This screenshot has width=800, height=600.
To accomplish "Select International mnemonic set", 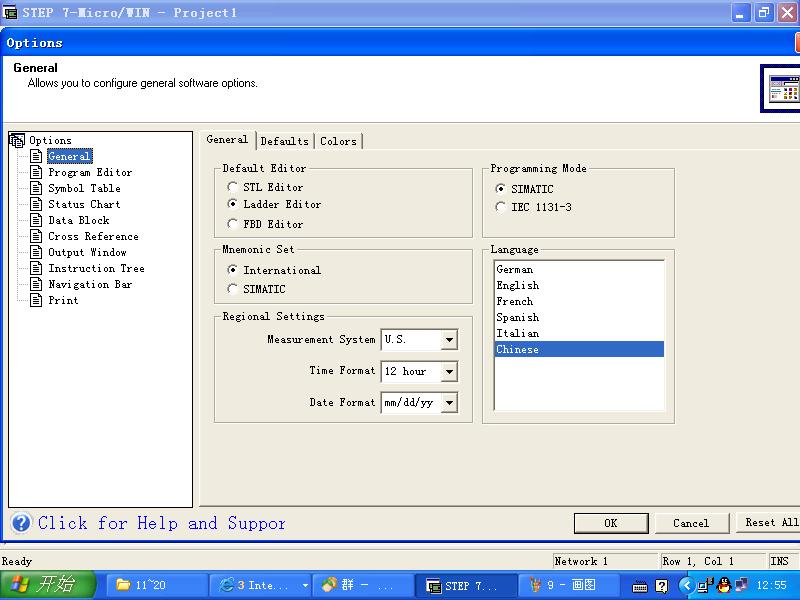I will point(232,269).
